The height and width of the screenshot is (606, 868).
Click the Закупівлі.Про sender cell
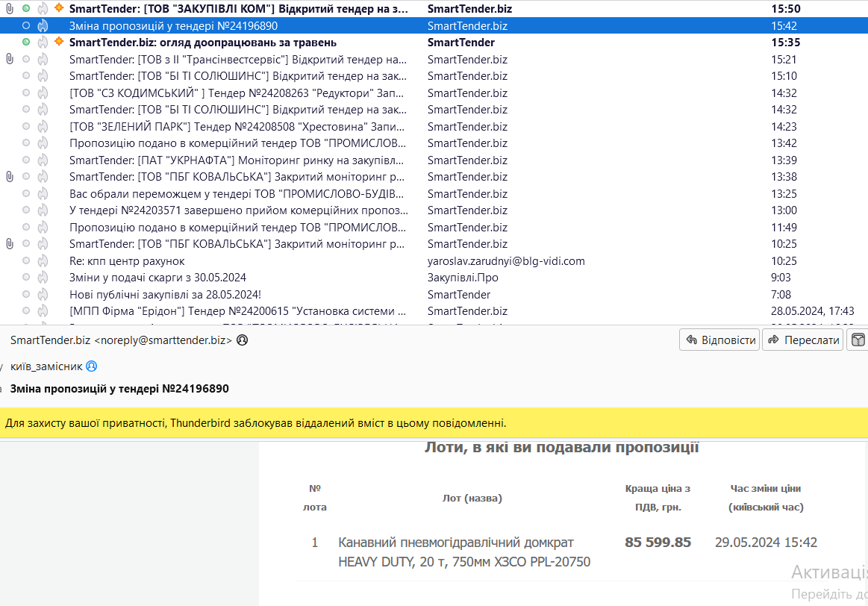click(x=463, y=278)
